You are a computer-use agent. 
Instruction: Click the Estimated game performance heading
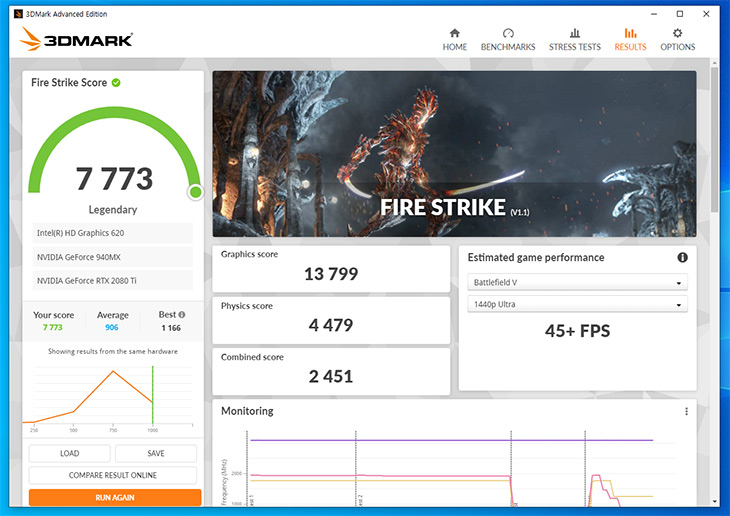pyautogui.click(x=536, y=258)
